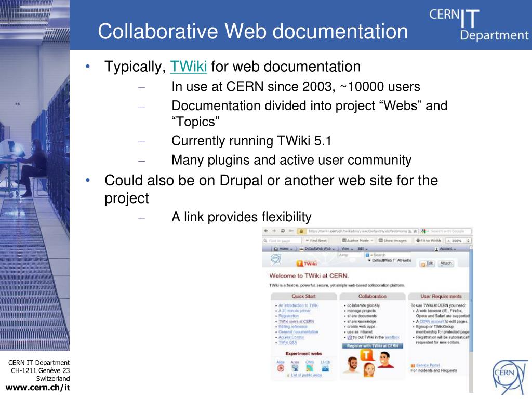The image size is (532, 399).
Task: Open the 'List of public webs' link
Action: (307, 375)
